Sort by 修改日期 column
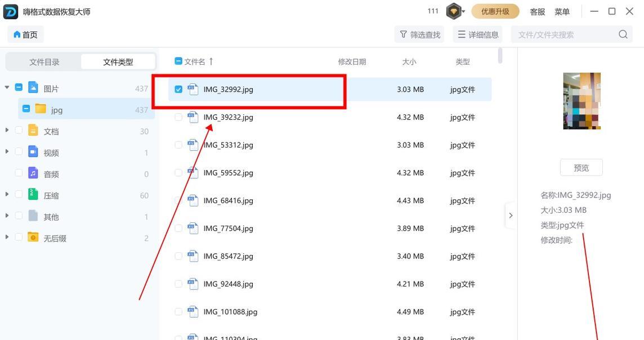The width and height of the screenshot is (644, 340). [x=352, y=61]
